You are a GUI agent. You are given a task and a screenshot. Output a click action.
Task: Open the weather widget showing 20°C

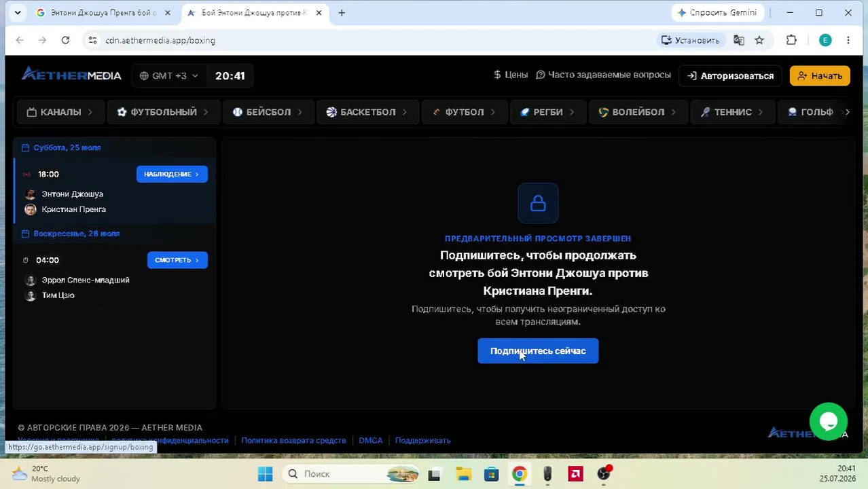click(46, 474)
